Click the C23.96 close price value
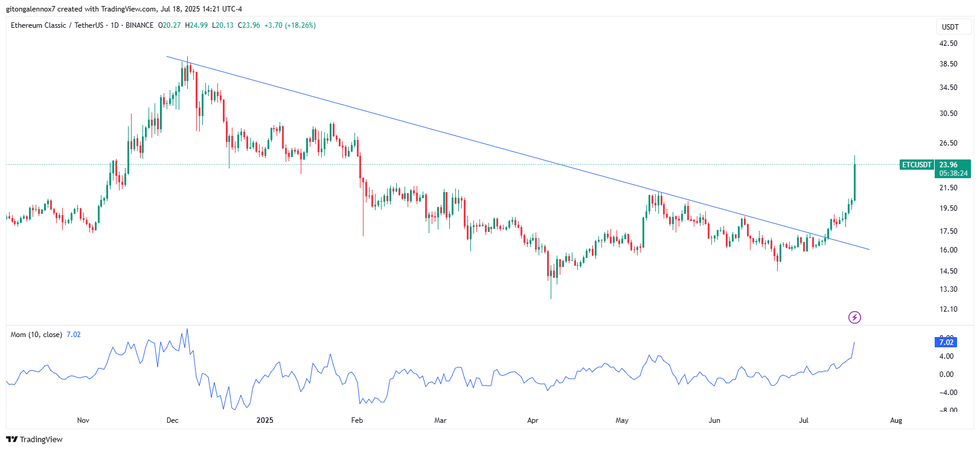Image resolution: width=980 pixels, height=450 pixels. click(x=249, y=25)
